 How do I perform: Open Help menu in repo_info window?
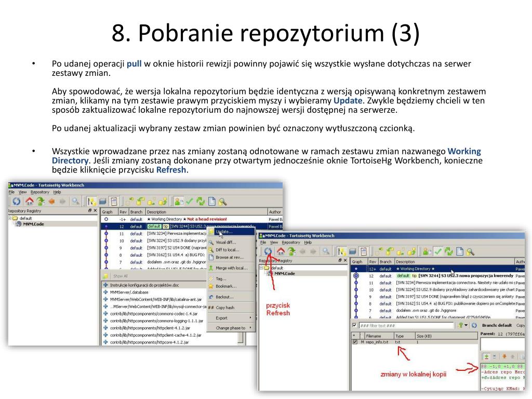coord(308,242)
